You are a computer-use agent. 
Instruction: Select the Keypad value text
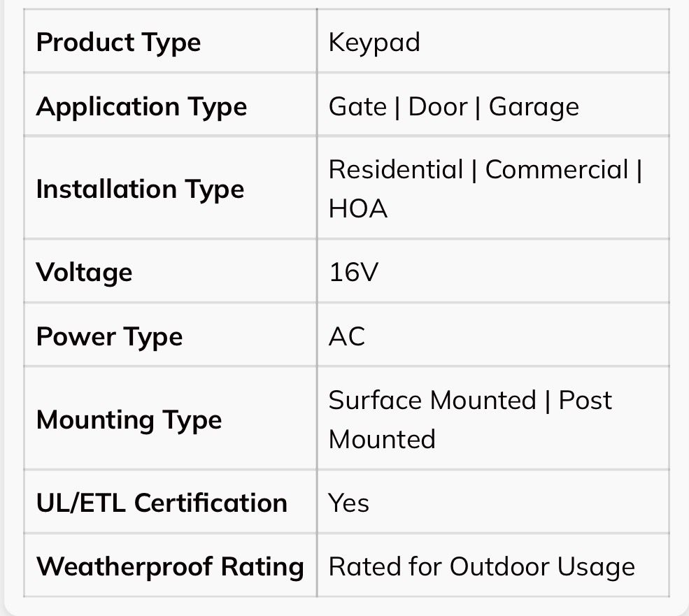374,42
